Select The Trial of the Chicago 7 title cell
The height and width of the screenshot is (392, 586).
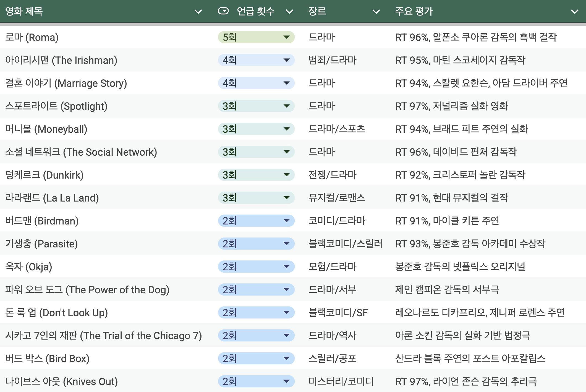103,335
